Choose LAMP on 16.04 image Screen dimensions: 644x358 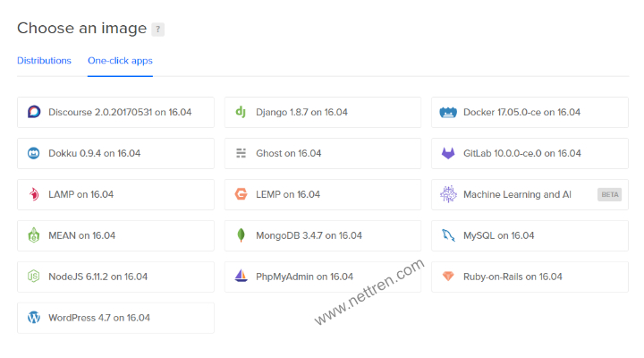click(x=115, y=194)
